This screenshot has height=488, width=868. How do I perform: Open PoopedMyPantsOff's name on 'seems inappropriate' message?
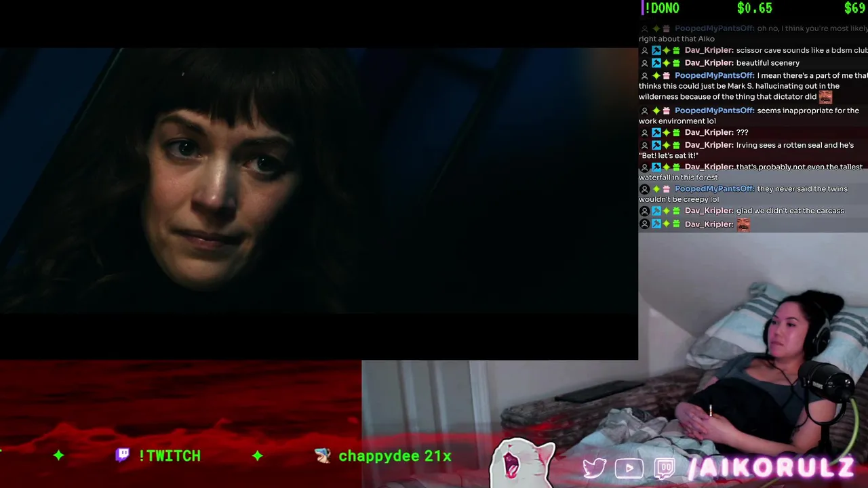click(x=714, y=110)
